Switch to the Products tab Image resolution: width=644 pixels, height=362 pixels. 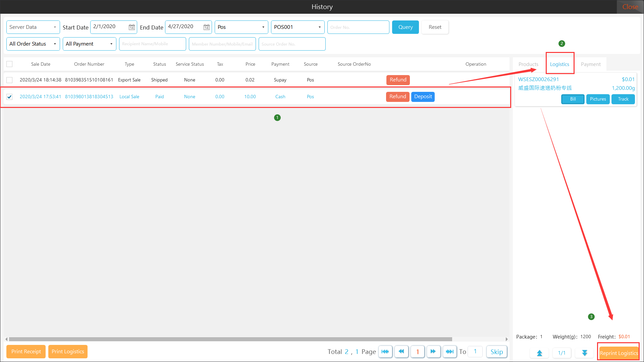(528, 64)
